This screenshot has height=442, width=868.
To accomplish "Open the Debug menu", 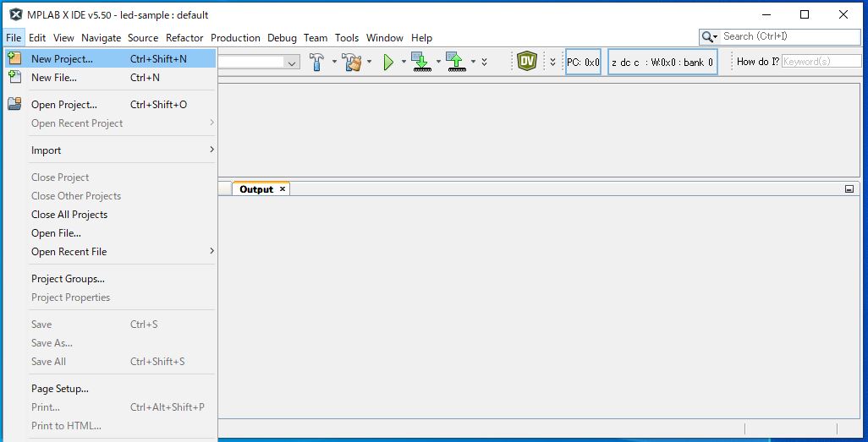I will (282, 38).
